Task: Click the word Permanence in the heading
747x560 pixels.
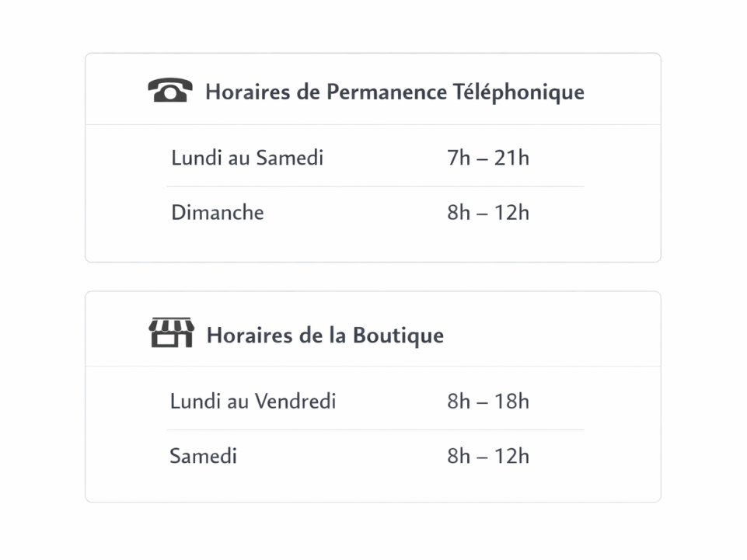Action: (x=386, y=92)
